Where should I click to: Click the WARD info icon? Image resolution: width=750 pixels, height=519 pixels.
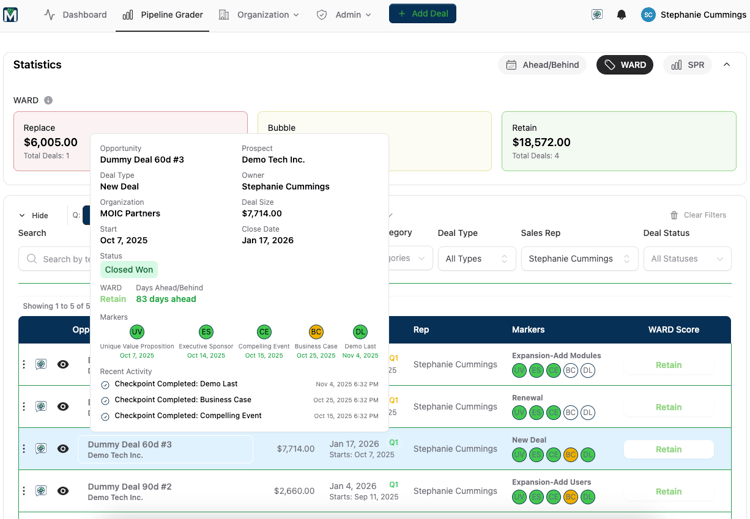(48, 101)
